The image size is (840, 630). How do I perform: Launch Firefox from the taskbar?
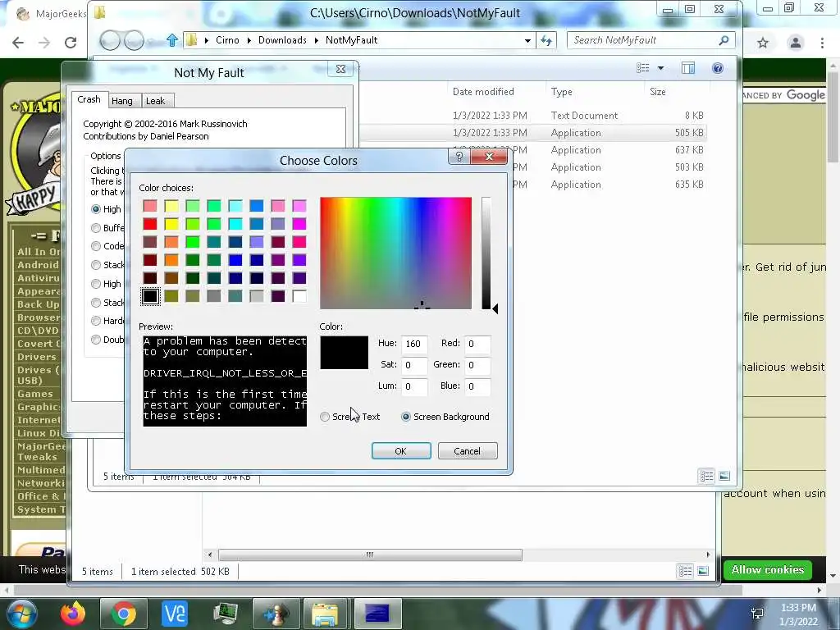[x=73, y=614]
